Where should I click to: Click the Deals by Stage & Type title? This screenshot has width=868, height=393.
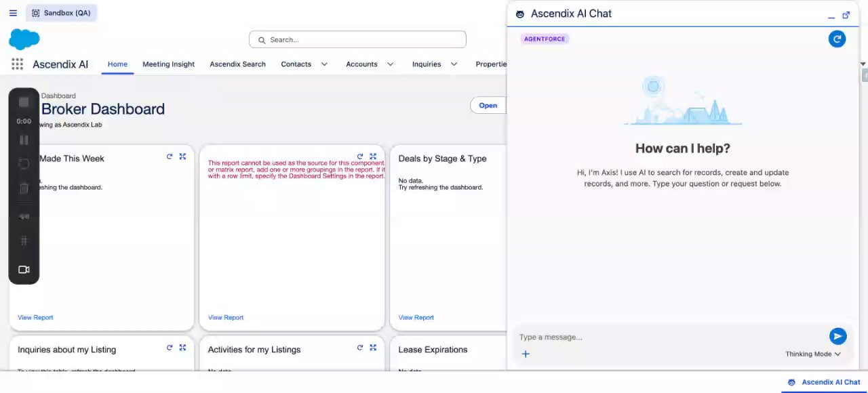point(442,159)
